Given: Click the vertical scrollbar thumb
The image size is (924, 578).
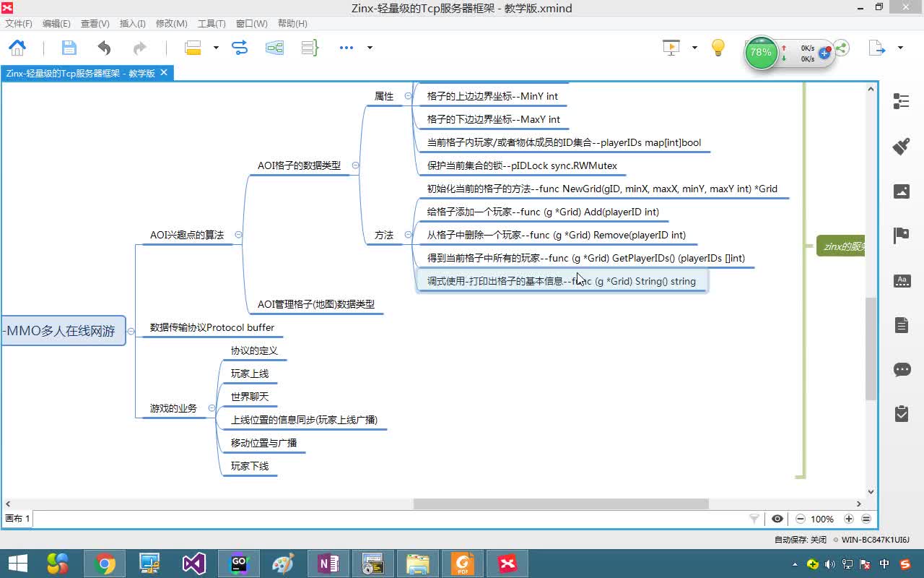Looking at the screenshot, I should pos(871,348).
